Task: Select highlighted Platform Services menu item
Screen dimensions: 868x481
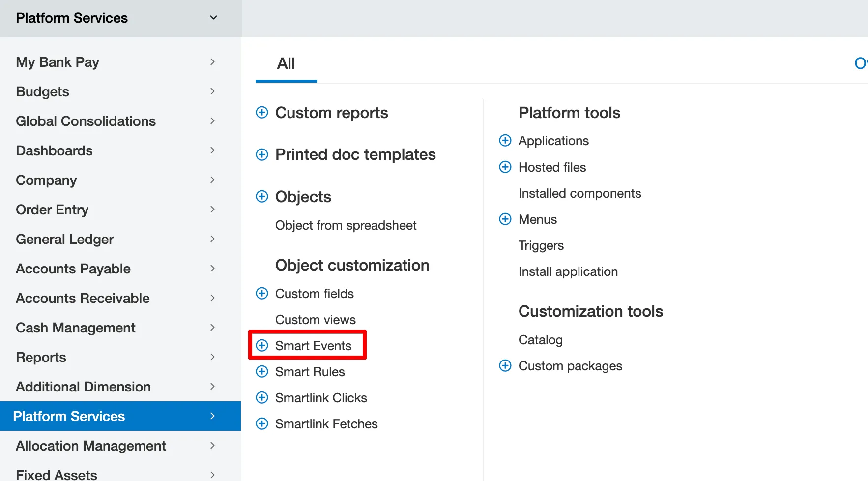Action: click(x=120, y=416)
